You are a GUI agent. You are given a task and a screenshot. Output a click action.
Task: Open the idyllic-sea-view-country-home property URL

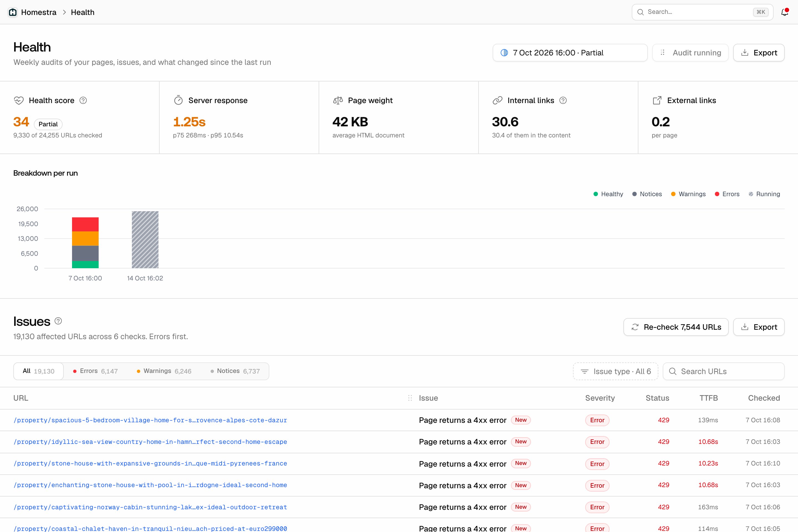click(x=150, y=442)
